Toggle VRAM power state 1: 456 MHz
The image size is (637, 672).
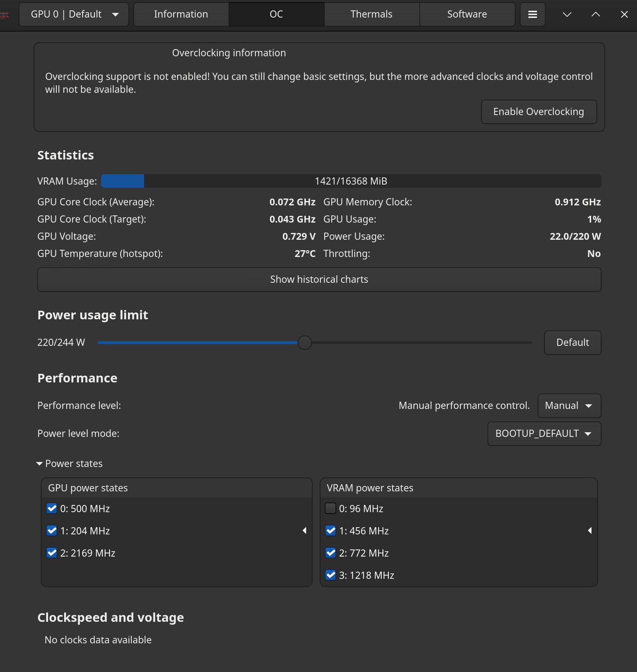pyautogui.click(x=331, y=531)
